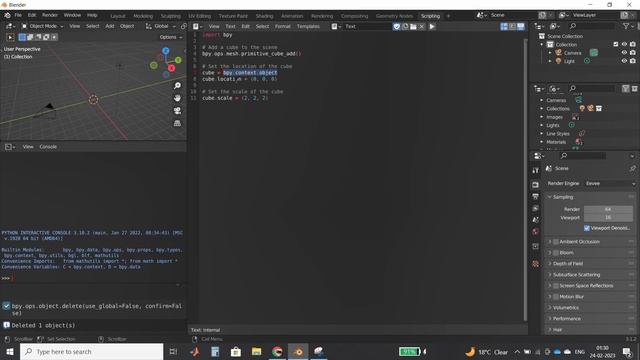Screen dimensions: 640x360
Task: Click the filter funnel in outliner
Action: tap(626, 26)
